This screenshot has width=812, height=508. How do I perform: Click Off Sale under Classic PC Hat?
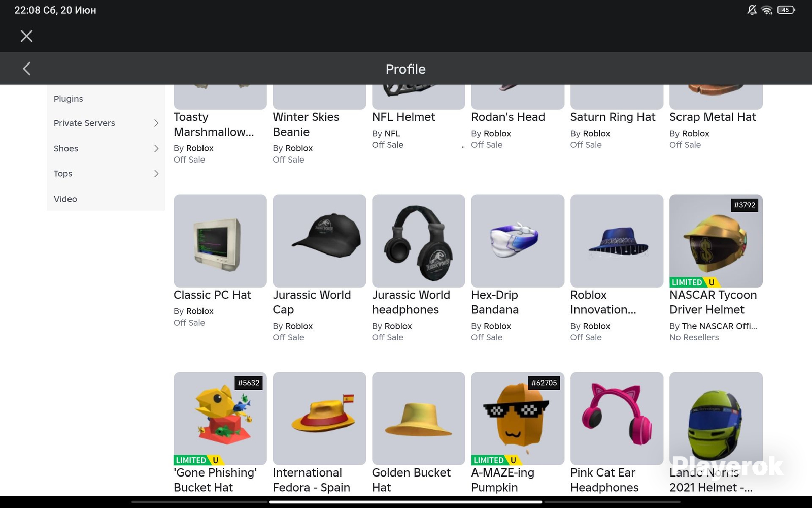(189, 323)
